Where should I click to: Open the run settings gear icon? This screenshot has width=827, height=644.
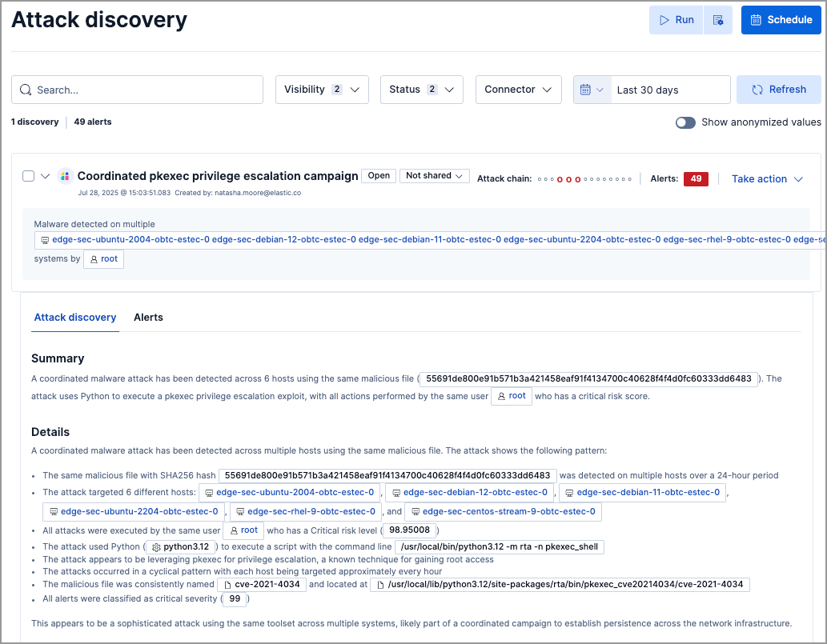pos(718,19)
